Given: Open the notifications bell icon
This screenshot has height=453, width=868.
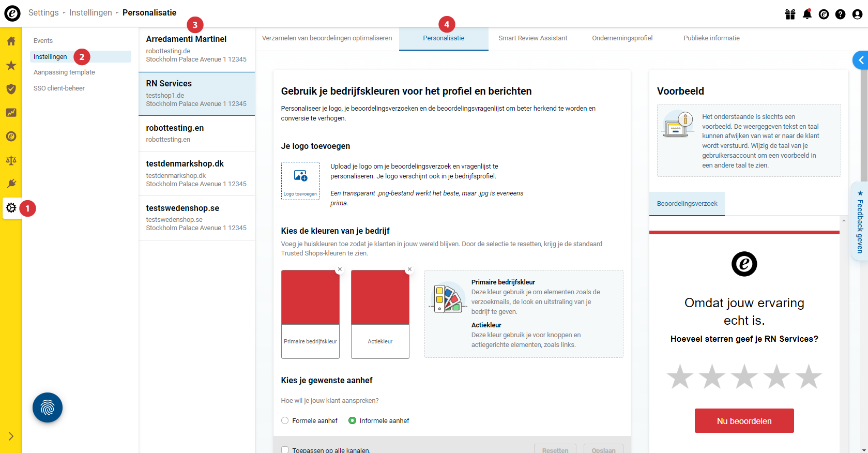Looking at the screenshot, I should [x=807, y=14].
